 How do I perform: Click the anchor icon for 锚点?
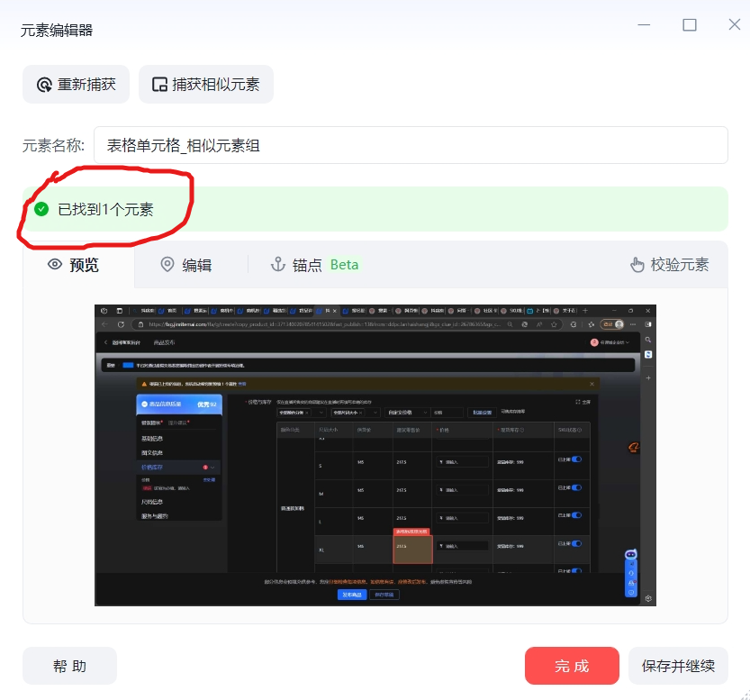[278, 265]
